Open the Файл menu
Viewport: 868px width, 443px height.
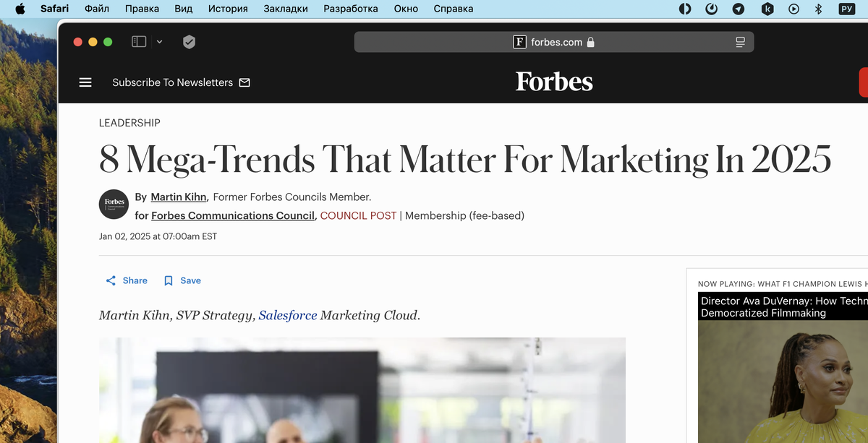(x=97, y=9)
